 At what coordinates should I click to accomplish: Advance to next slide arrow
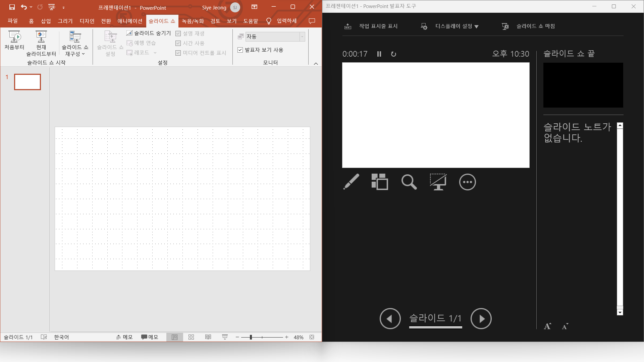pyautogui.click(x=481, y=318)
